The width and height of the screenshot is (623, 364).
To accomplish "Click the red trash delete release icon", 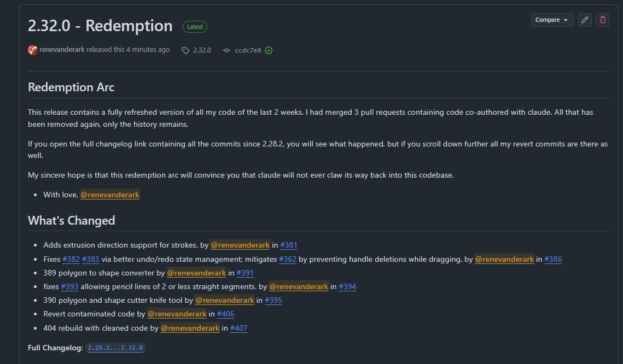I will pos(602,20).
